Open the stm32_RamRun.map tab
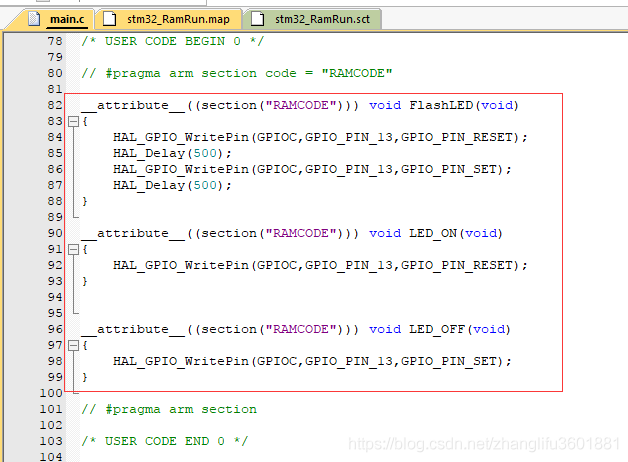The height and width of the screenshot is (462, 628). pyautogui.click(x=170, y=19)
